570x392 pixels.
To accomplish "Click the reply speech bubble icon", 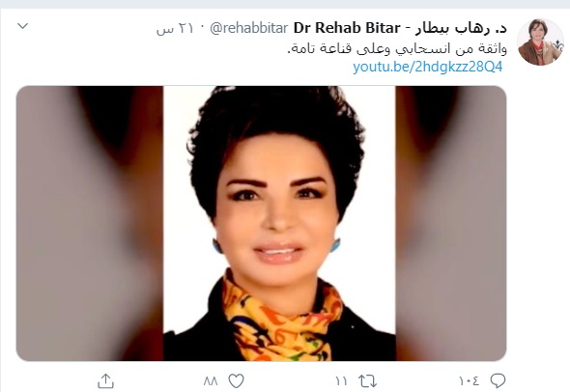I will [x=498, y=380].
